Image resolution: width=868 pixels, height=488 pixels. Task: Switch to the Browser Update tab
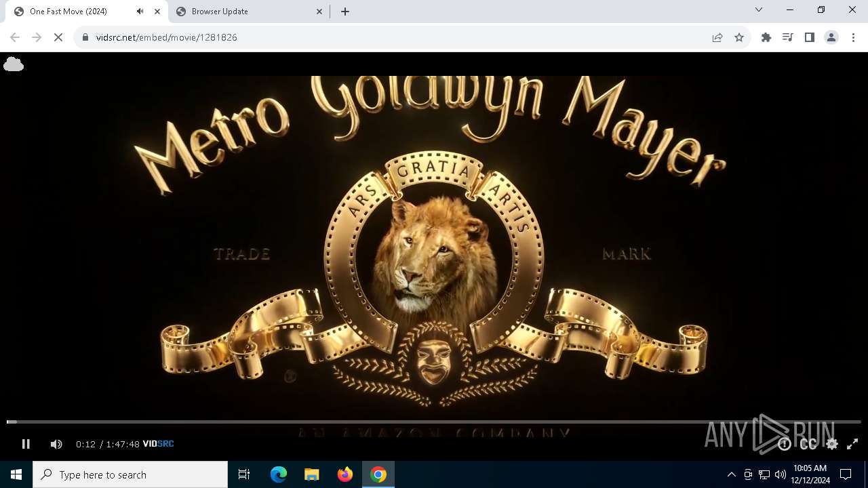coord(250,12)
